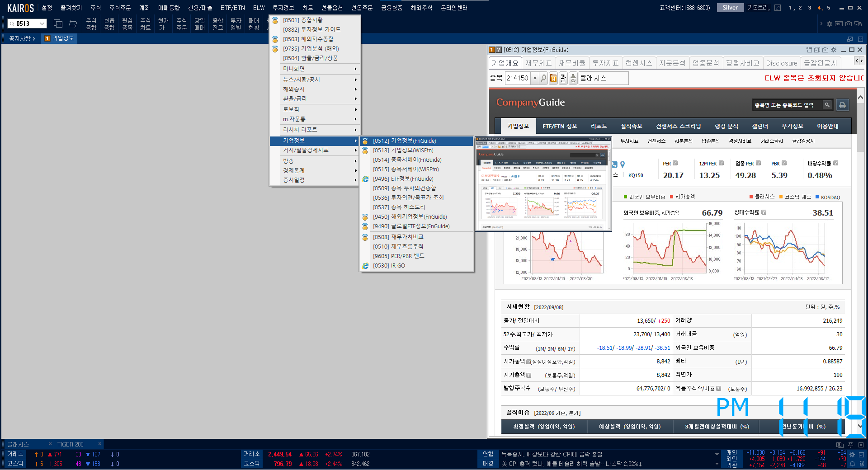Click the copy-screen icon next to code box
The height and width of the screenshot is (470, 868).
pos(58,23)
